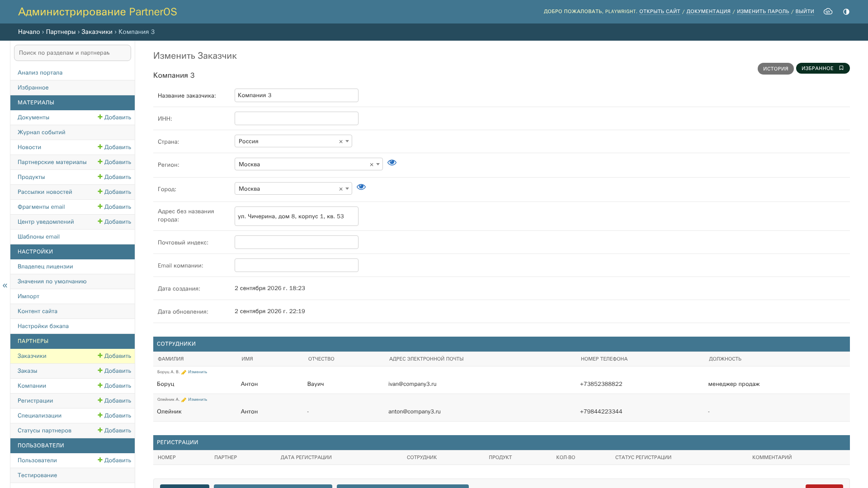
Task: Click the eye icon next to Город
Action: click(361, 187)
